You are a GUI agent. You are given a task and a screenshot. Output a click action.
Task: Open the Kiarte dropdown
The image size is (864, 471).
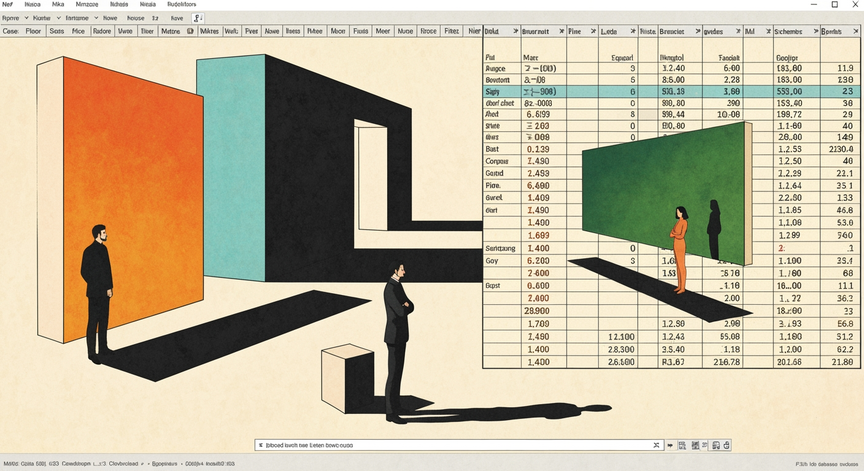[46, 18]
